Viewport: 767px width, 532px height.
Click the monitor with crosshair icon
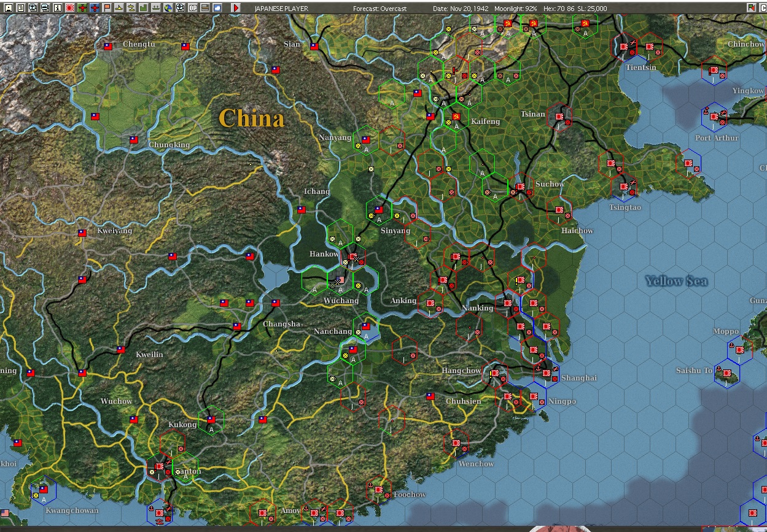180,8
